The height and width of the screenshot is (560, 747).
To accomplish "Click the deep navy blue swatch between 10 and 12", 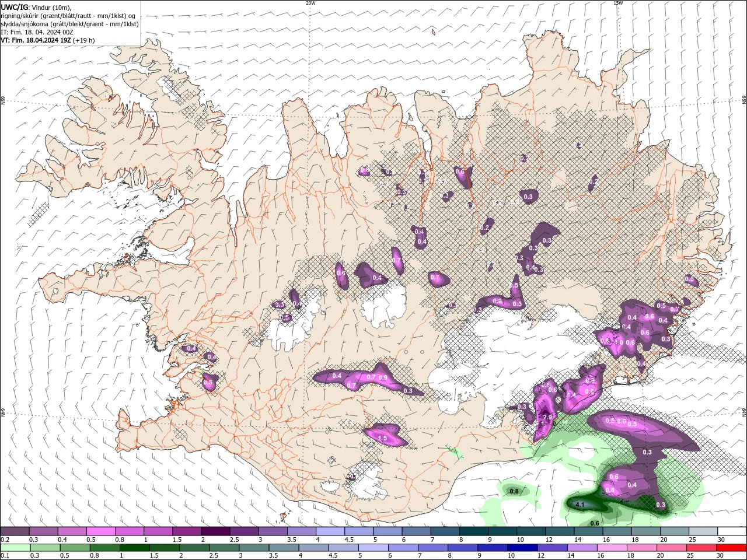I will (x=521, y=548).
